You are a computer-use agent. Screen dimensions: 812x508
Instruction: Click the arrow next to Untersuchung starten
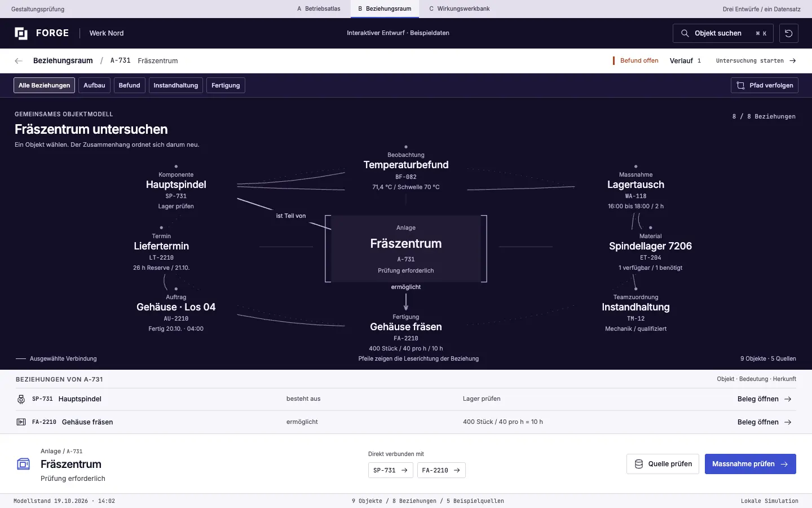click(792, 61)
